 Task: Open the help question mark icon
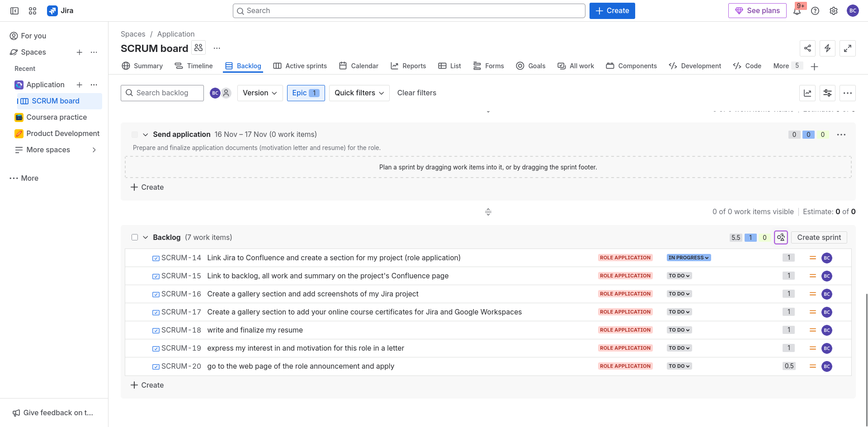815,11
